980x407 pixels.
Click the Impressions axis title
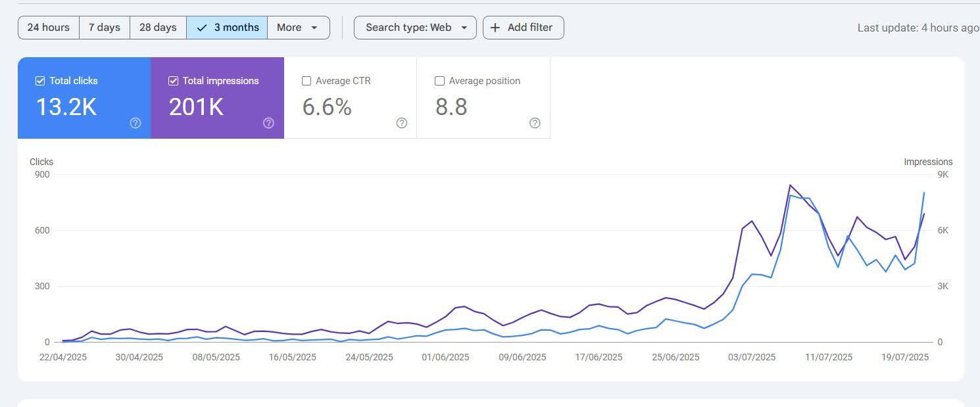tap(928, 162)
